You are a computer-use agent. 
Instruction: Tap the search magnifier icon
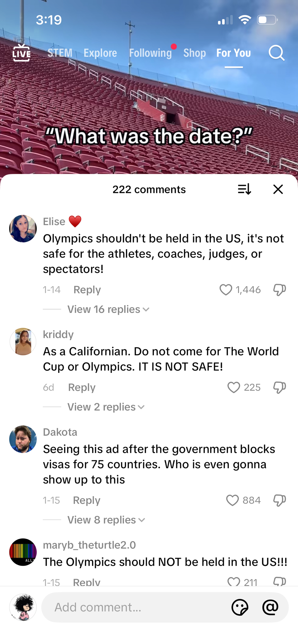[x=276, y=53]
